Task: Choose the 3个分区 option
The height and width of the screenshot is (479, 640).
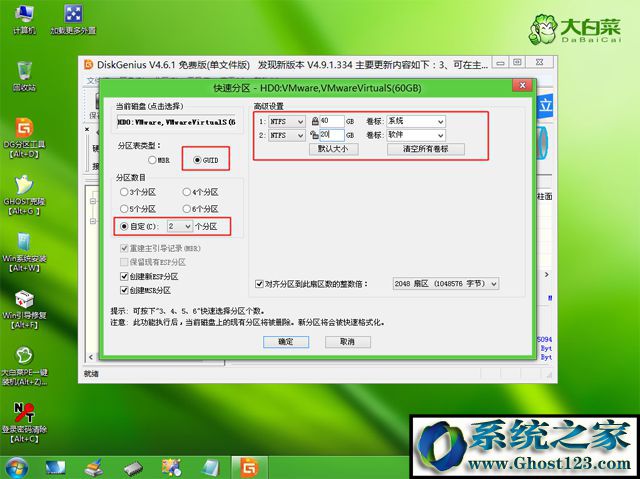Action: 138,192
